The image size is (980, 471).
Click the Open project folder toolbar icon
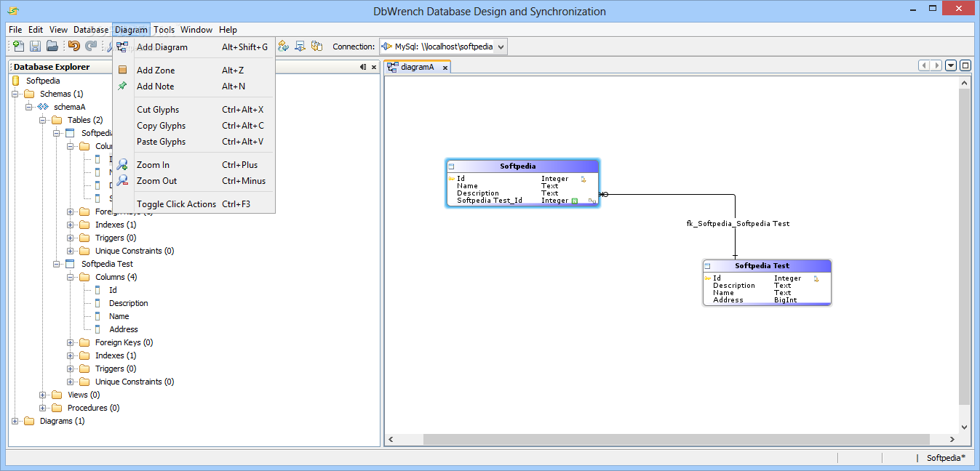point(52,46)
